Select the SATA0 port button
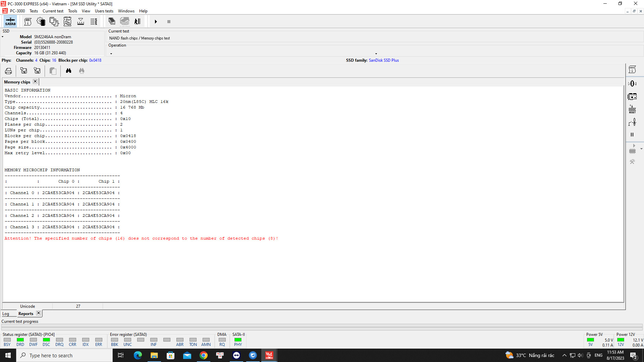The image size is (644, 362). [x=10, y=21]
